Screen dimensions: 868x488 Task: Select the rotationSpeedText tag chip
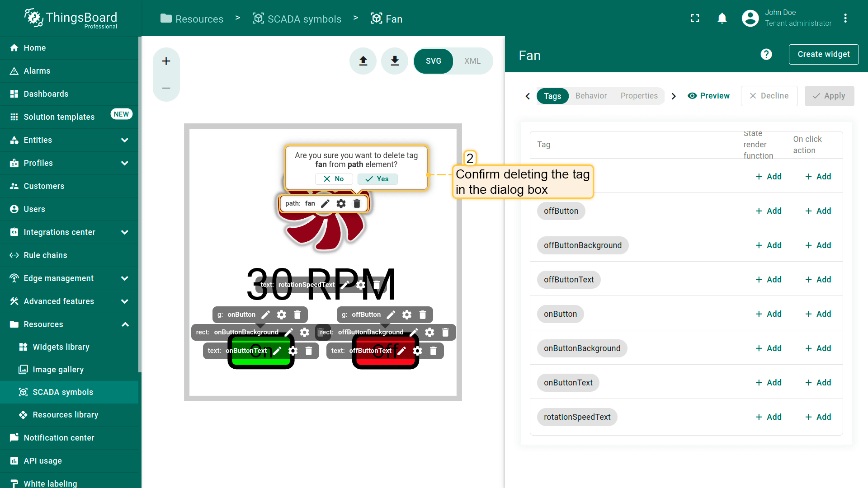[577, 417]
